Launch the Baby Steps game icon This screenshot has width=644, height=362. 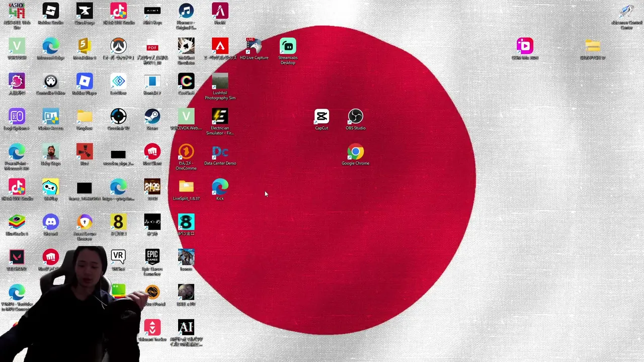tap(50, 152)
